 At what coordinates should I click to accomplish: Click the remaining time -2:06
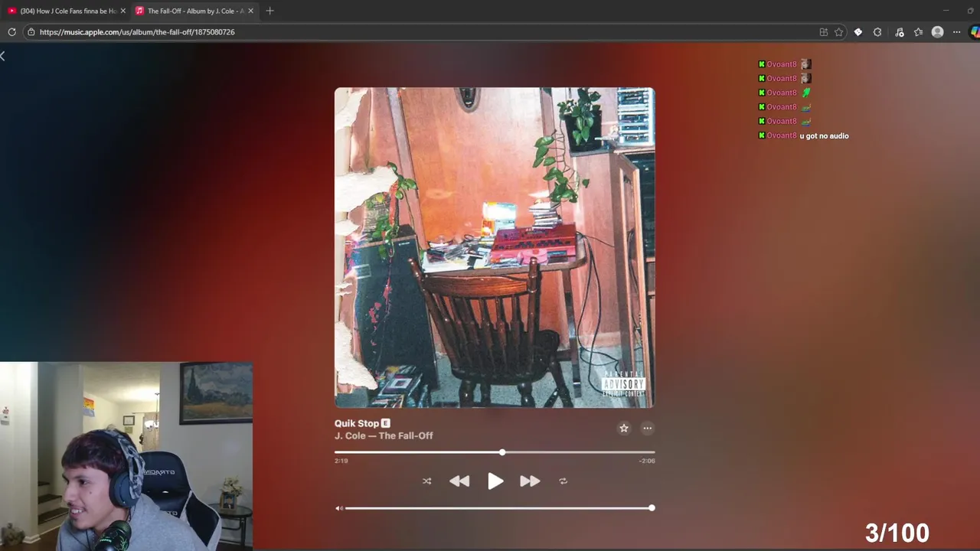[x=647, y=461]
